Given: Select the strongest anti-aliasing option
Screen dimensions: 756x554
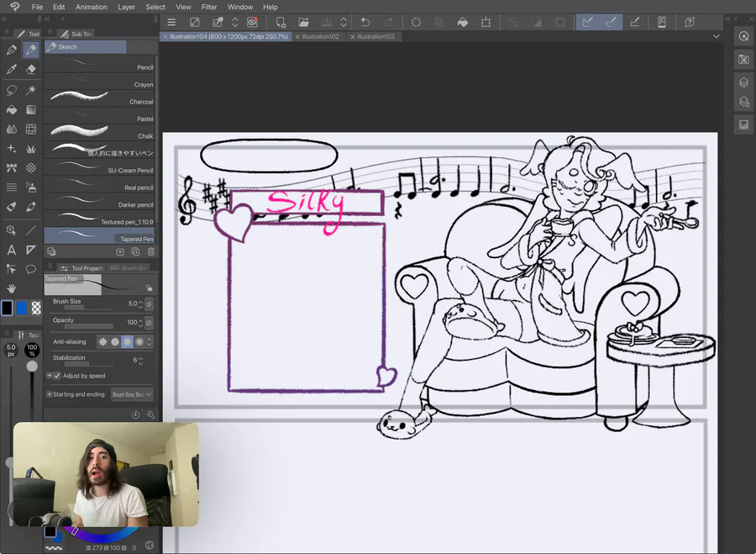Looking at the screenshot, I should 139,341.
